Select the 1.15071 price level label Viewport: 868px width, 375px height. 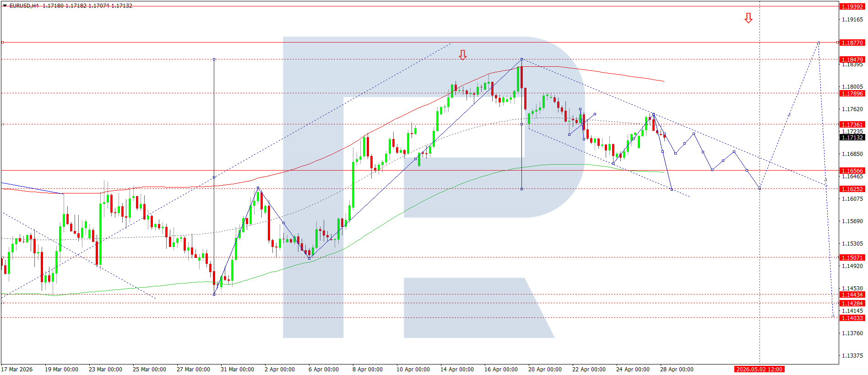coord(852,257)
